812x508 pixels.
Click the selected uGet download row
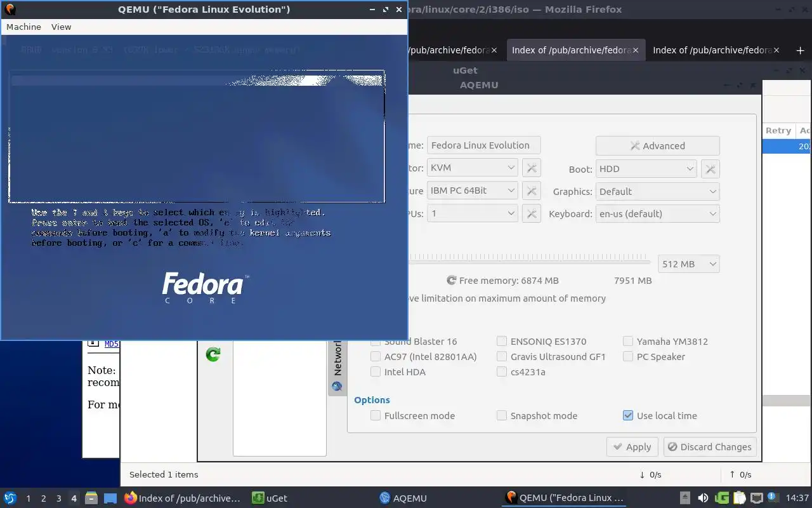tap(787, 146)
